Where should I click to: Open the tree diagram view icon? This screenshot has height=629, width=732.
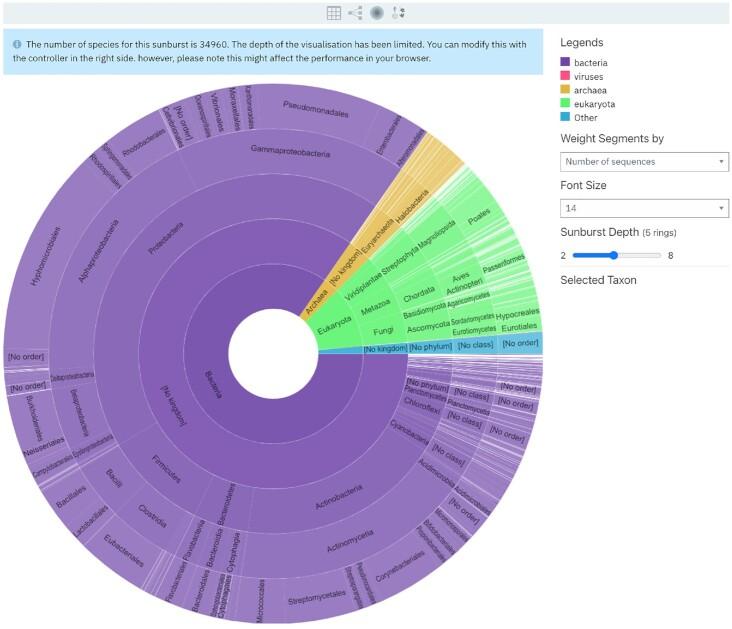tap(355, 13)
